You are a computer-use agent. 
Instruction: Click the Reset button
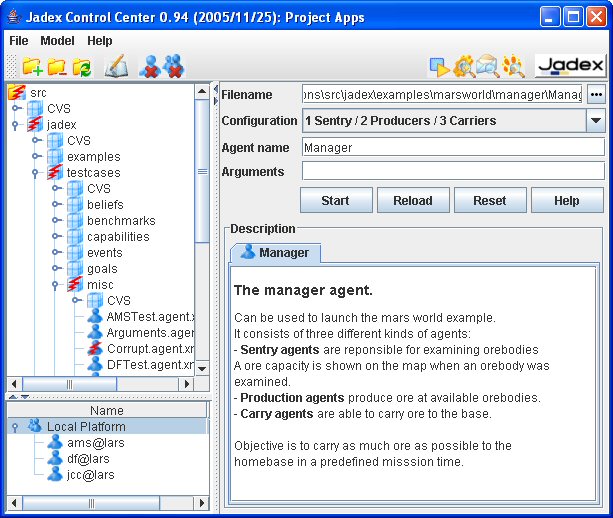pyautogui.click(x=490, y=201)
